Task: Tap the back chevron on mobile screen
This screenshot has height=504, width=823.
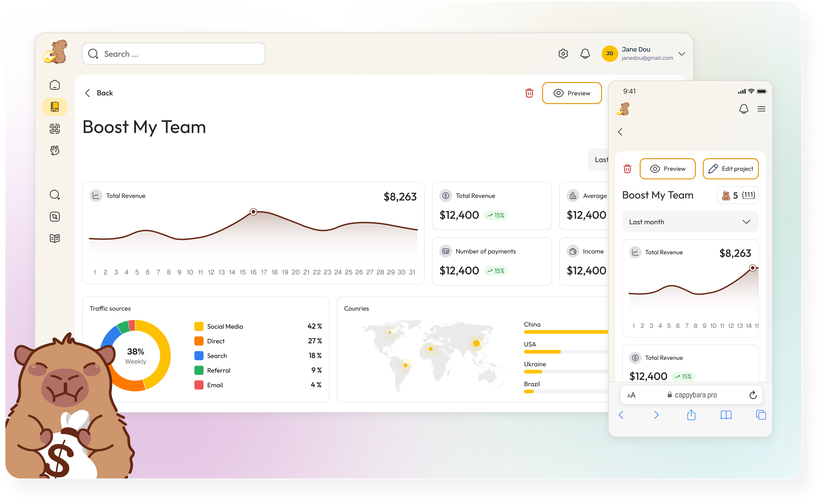Action: tap(621, 132)
